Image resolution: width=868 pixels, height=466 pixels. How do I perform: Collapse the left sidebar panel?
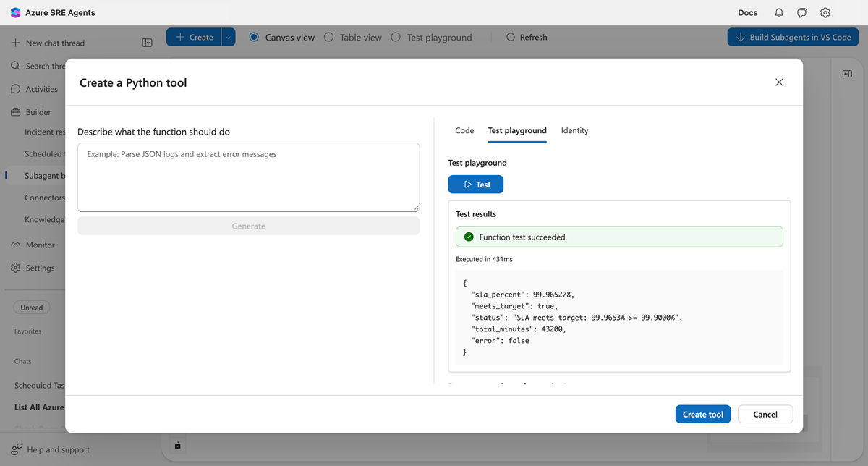(147, 43)
